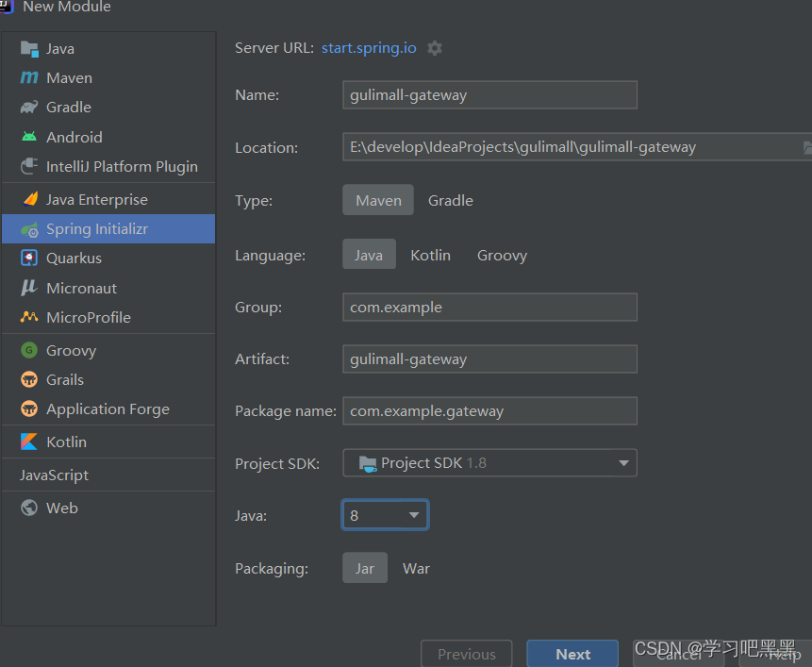
Task: Click the IntelliJ Platform Plugin icon
Action: 29,166
